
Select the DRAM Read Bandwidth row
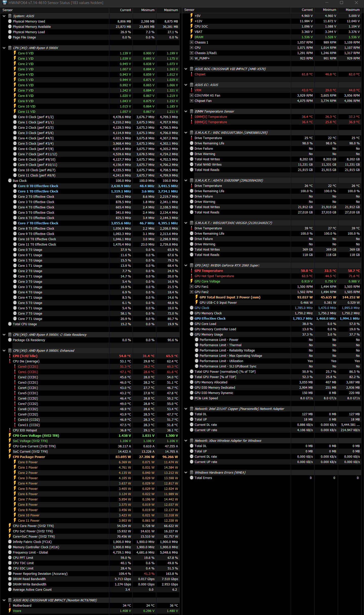pyautogui.click(x=90, y=579)
